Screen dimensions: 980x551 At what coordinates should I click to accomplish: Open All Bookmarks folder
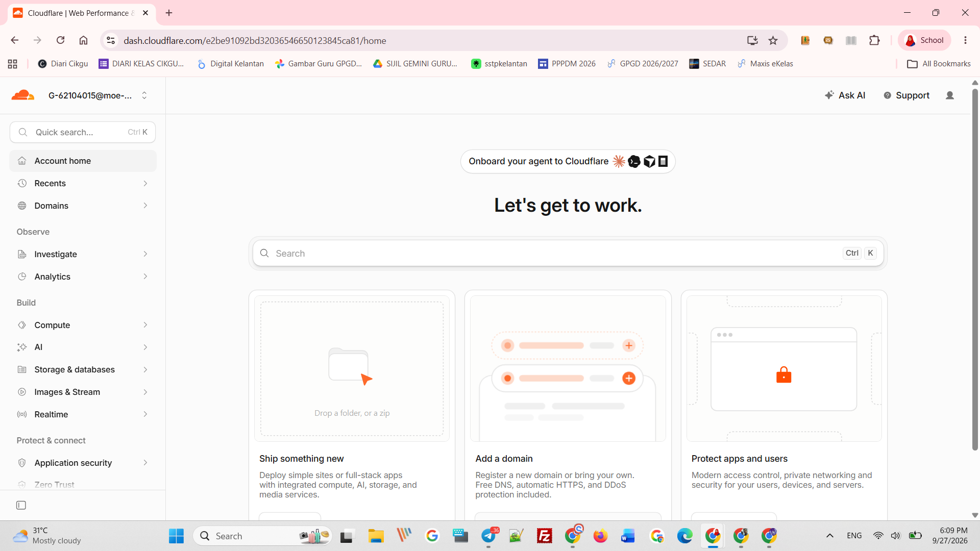pyautogui.click(x=939, y=64)
